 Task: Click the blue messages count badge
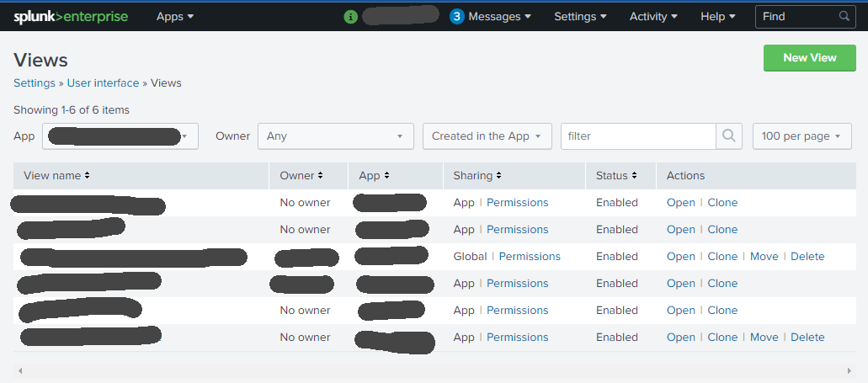point(457,17)
